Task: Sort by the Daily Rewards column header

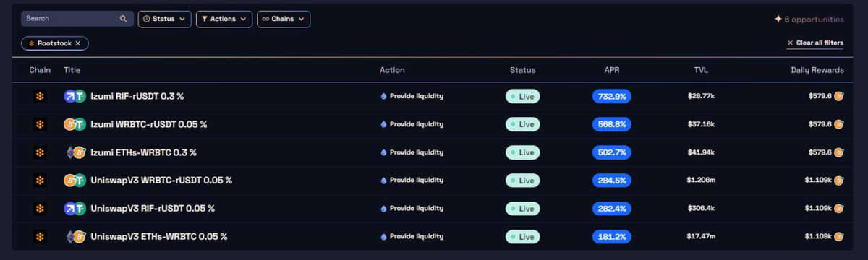Action: point(817,70)
